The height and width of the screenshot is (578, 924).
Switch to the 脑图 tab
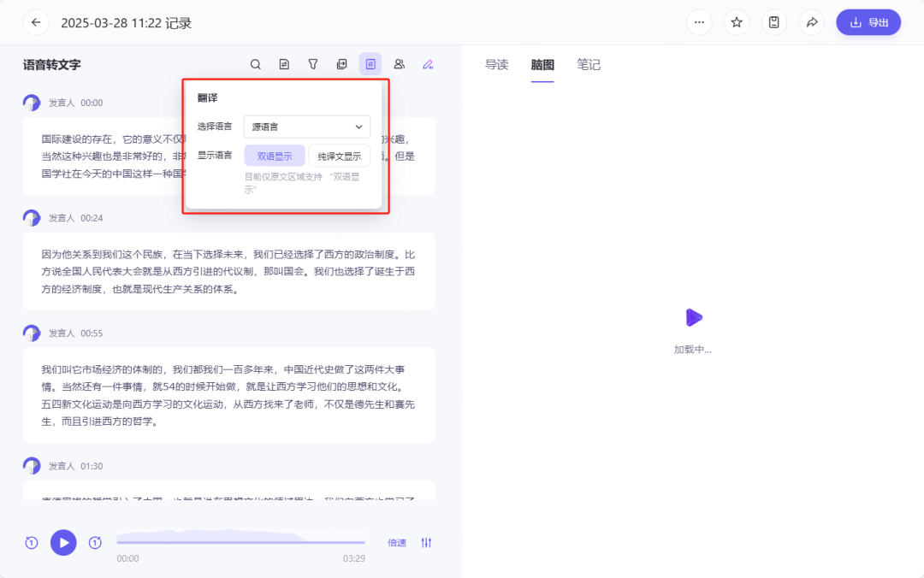542,64
